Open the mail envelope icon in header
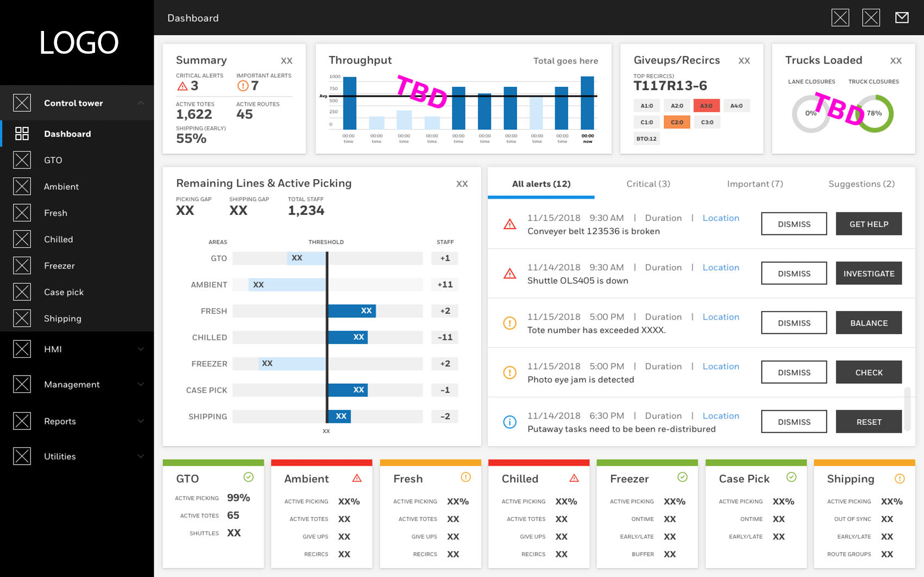Viewport: 924px width, 577px height. [x=902, y=18]
